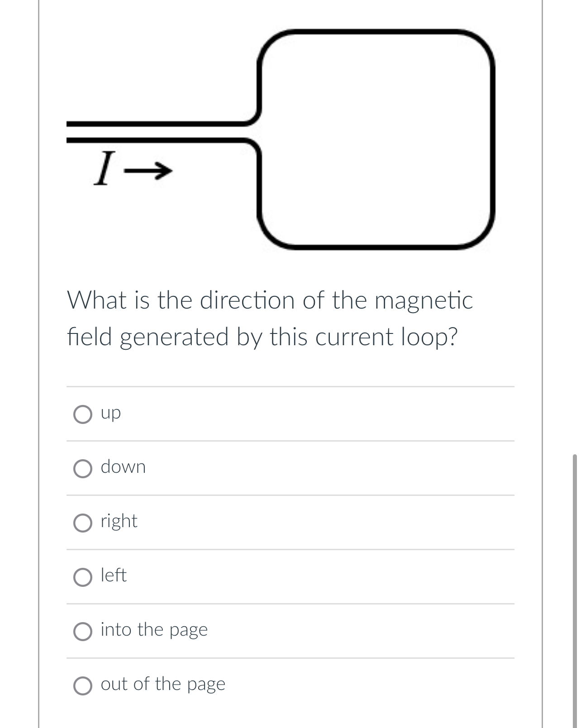The image size is (581, 728).
Task: Click the "out of the page" label text
Action: coord(162,685)
